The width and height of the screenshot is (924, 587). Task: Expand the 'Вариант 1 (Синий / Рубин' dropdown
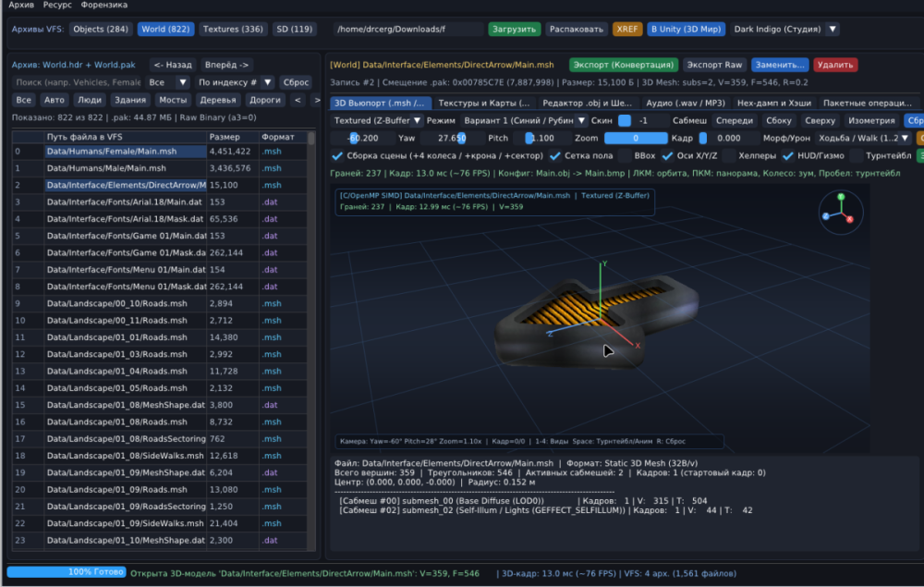(x=524, y=121)
